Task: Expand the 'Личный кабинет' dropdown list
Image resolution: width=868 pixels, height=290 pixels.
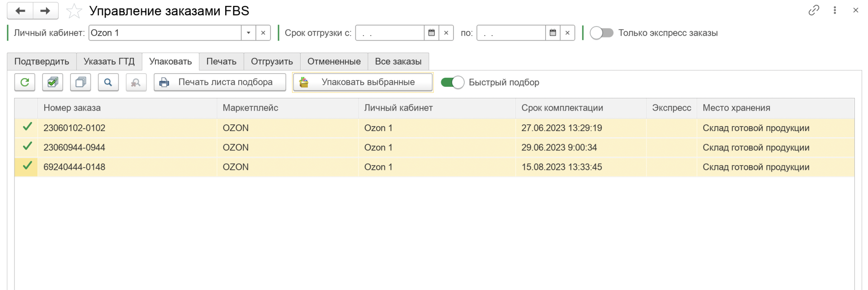Action: pos(248,33)
